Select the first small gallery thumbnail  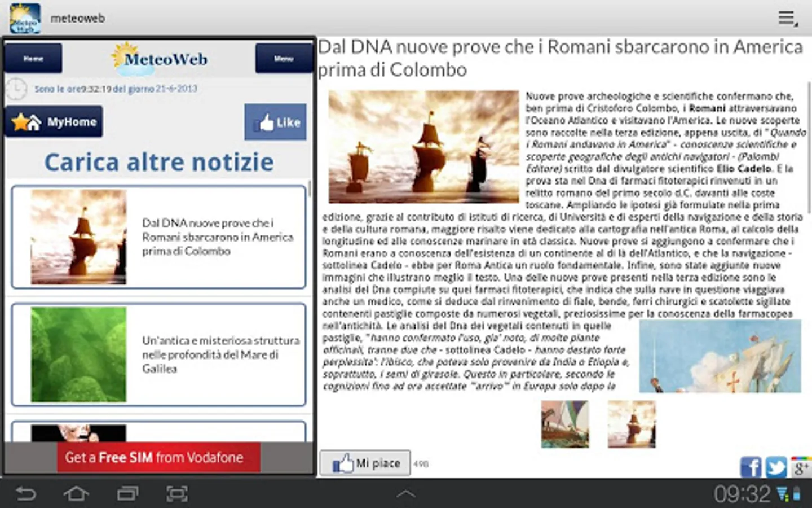pos(565,424)
